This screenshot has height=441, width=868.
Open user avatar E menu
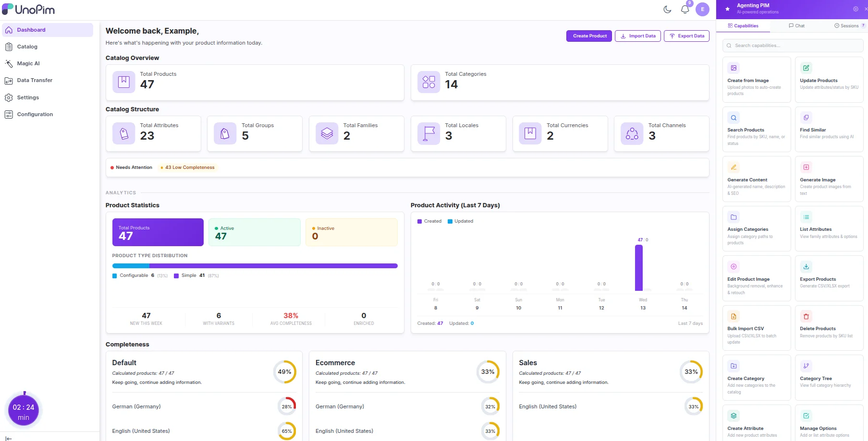point(702,9)
